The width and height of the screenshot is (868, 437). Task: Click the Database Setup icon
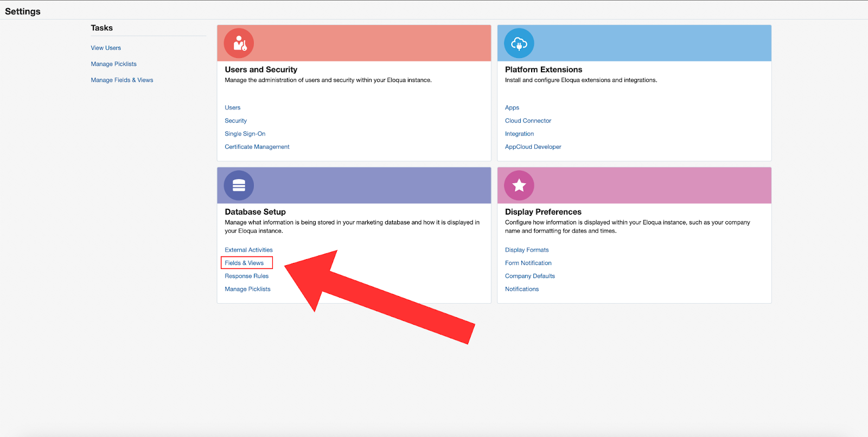[239, 185]
